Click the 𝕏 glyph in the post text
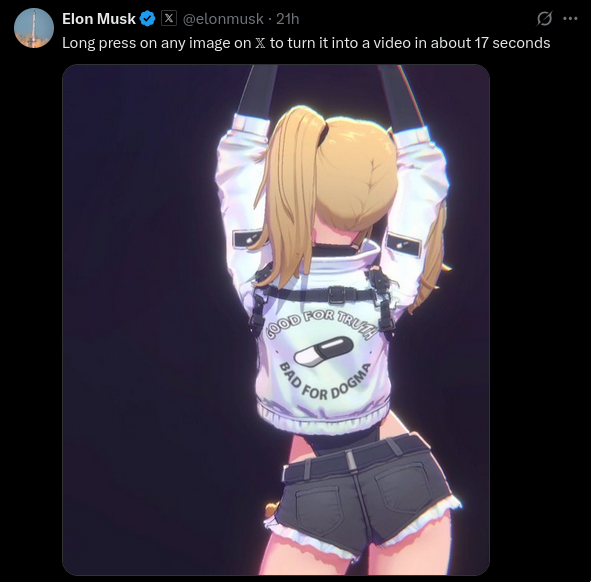The image size is (591, 582). (x=260, y=43)
